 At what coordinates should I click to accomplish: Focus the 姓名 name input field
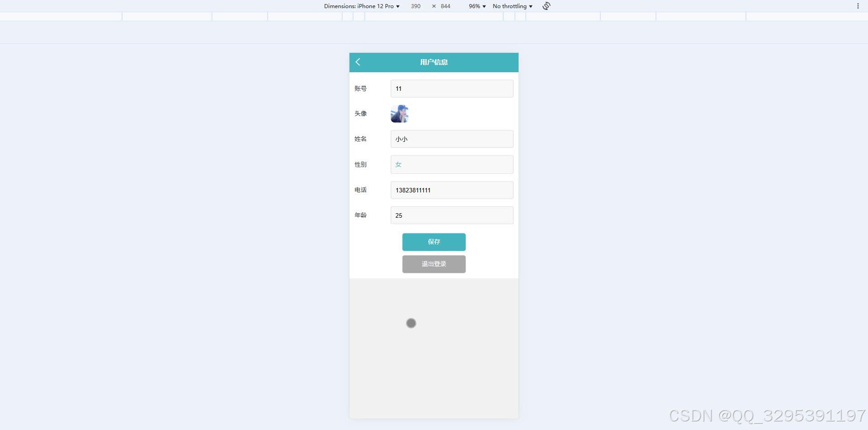(452, 139)
